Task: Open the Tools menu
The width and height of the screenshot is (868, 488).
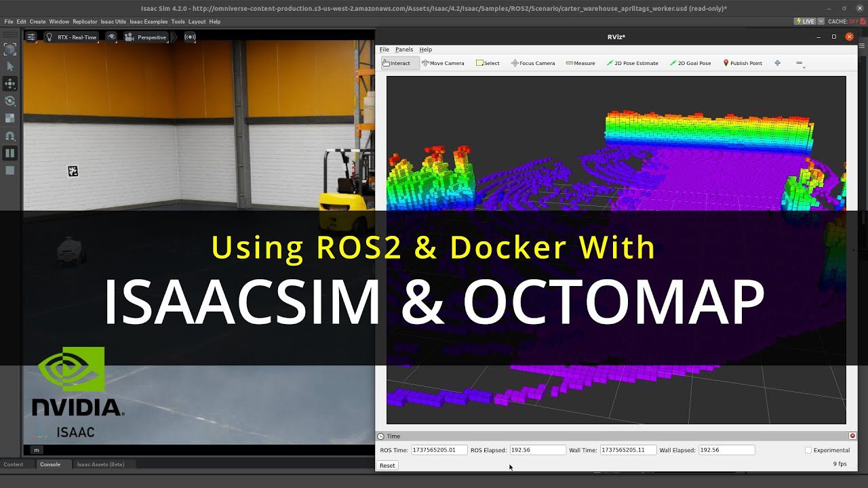Action: click(x=178, y=22)
